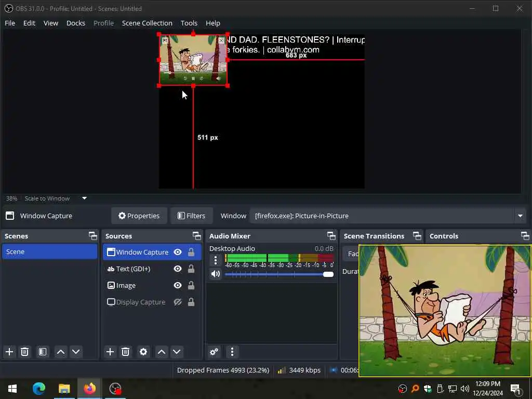Click the 3449 kbps bitrate indicator
Viewport: 532px width, 399px height.
[299, 370]
